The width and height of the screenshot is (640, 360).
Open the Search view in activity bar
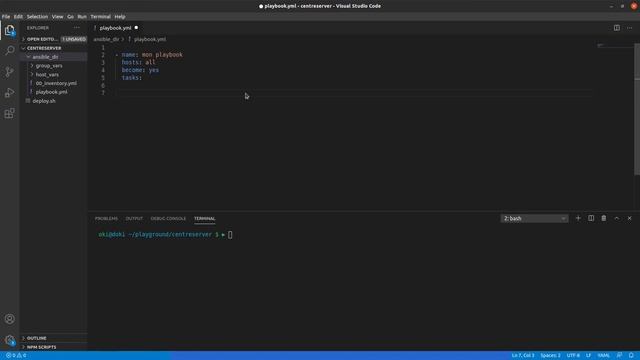click(9, 51)
